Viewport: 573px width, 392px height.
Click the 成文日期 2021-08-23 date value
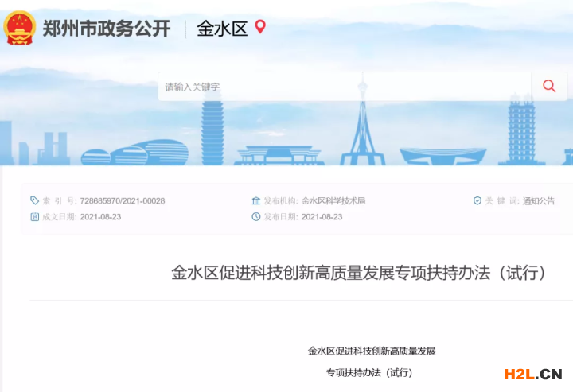click(100, 217)
